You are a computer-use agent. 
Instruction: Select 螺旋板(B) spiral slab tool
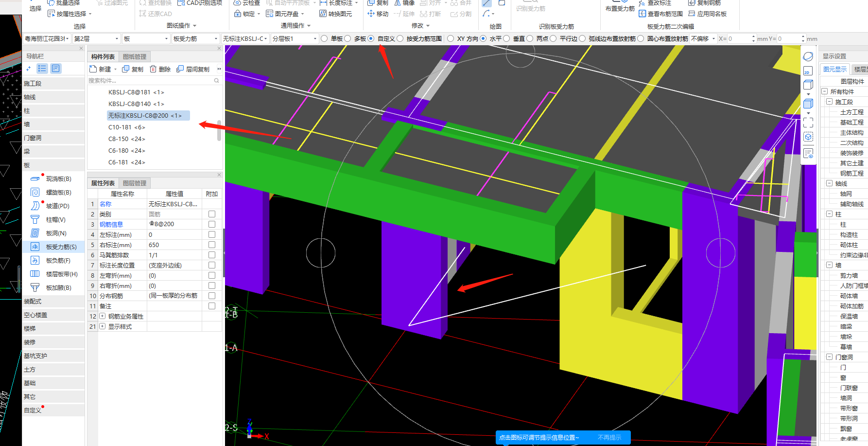(x=51, y=193)
